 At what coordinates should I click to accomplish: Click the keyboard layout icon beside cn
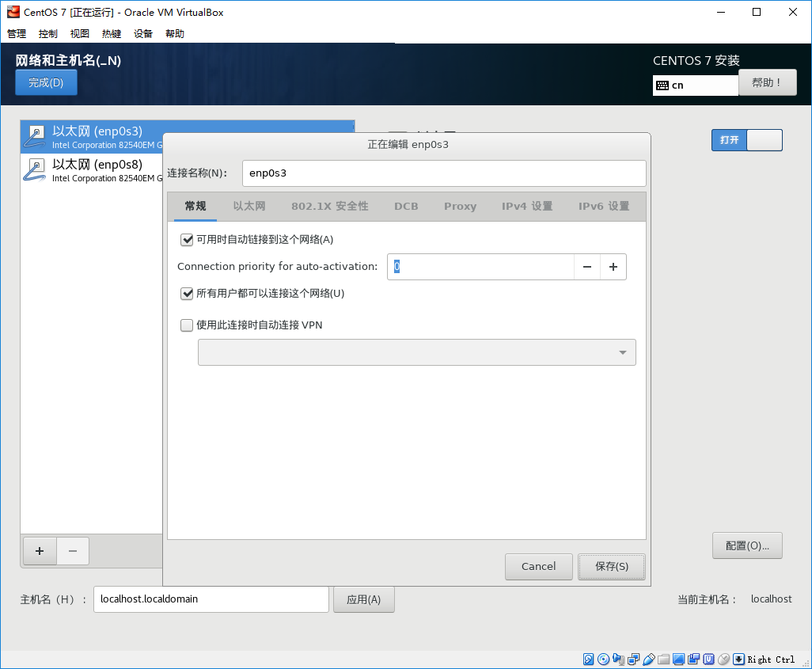(662, 86)
